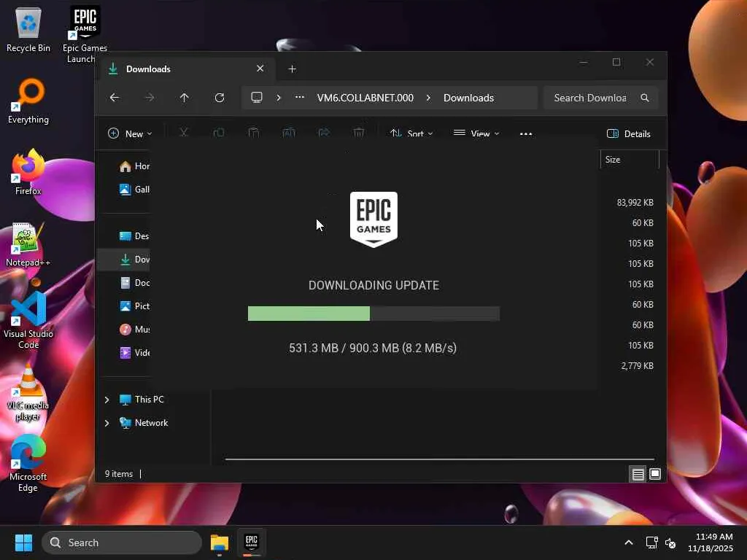Open Notepad++ desktop shortcut
Viewport: 747px width, 560px height.
click(x=28, y=244)
